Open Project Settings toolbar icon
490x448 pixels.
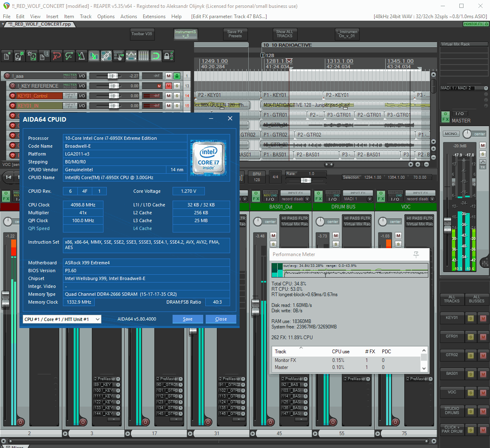click(44, 56)
